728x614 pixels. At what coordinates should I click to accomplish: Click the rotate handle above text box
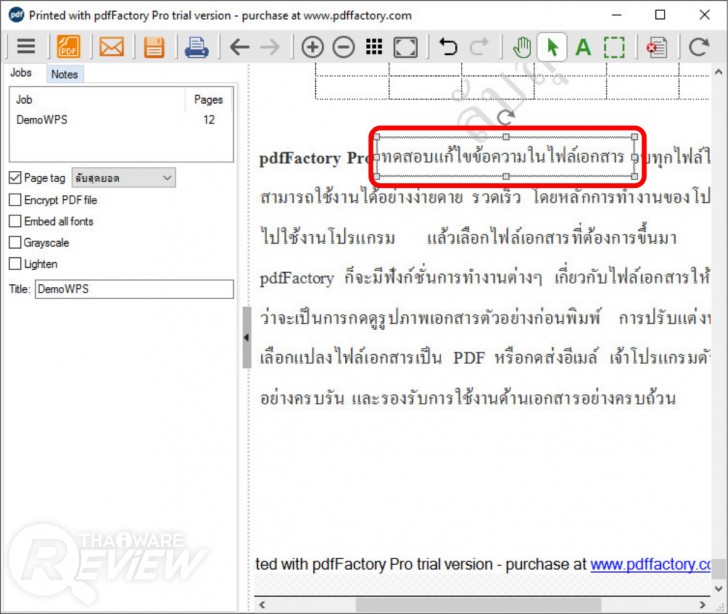[x=506, y=117]
